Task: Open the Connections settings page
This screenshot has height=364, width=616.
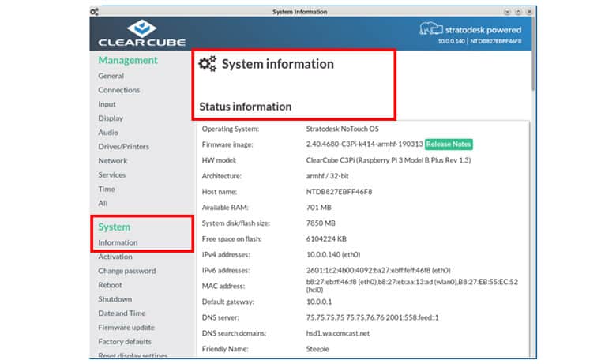Action: 119,90
